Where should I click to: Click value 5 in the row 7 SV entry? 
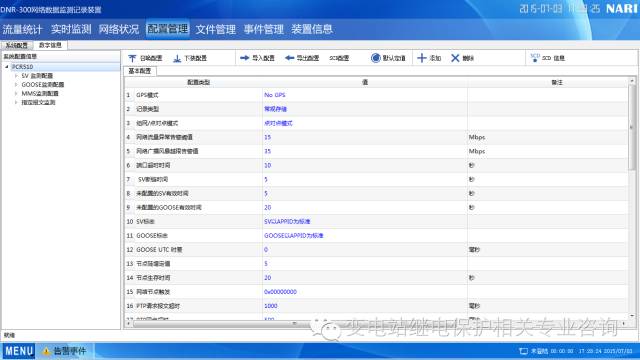[x=266, y=179]
